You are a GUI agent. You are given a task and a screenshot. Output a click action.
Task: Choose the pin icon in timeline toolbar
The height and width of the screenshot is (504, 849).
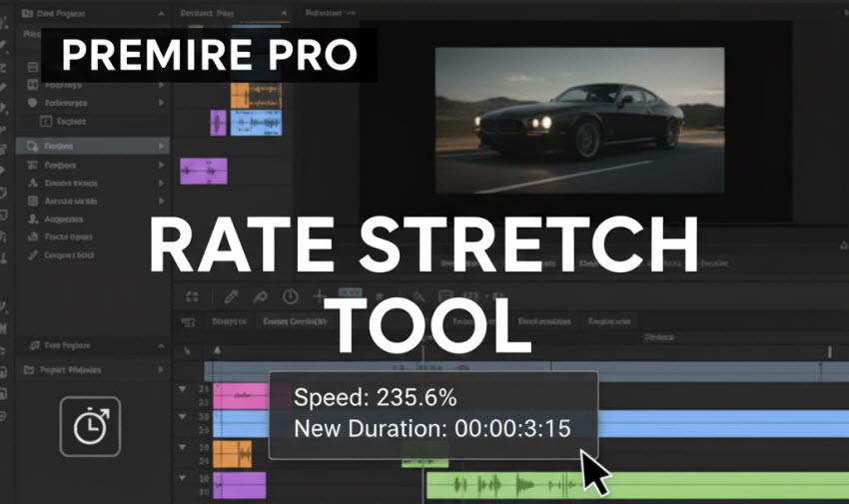[x=261, y=296]
